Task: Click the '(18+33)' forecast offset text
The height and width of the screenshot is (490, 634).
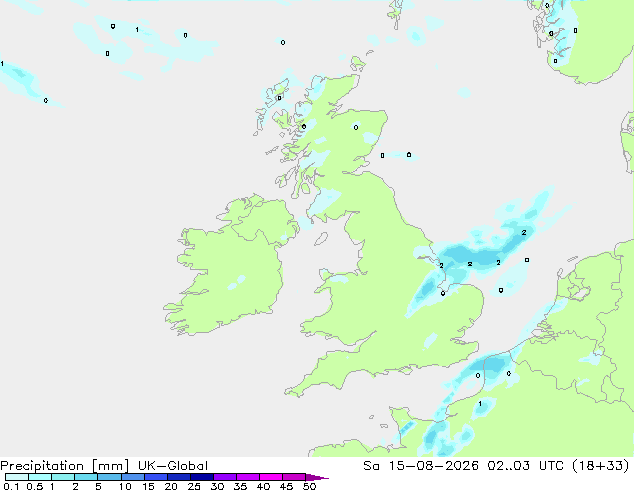Action: point(601,466)
